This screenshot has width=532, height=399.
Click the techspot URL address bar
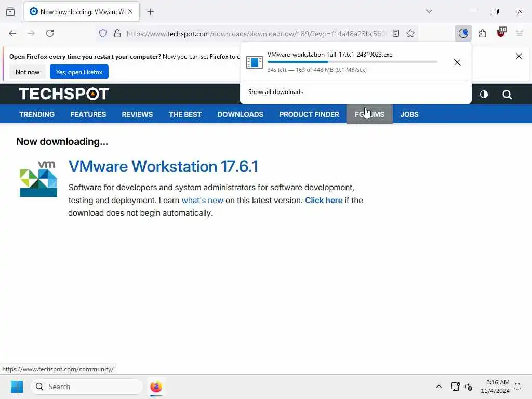click(256, 34)
